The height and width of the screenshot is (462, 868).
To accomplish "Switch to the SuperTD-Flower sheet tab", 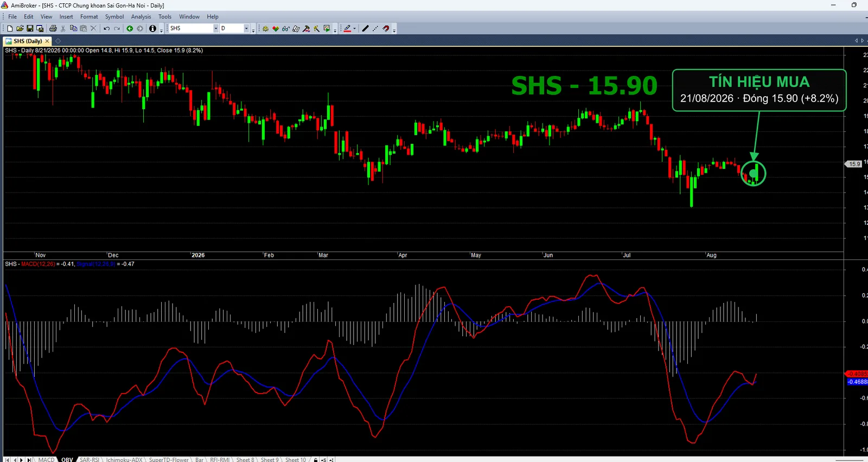I will pyautogui.click(x=169, y=459).
